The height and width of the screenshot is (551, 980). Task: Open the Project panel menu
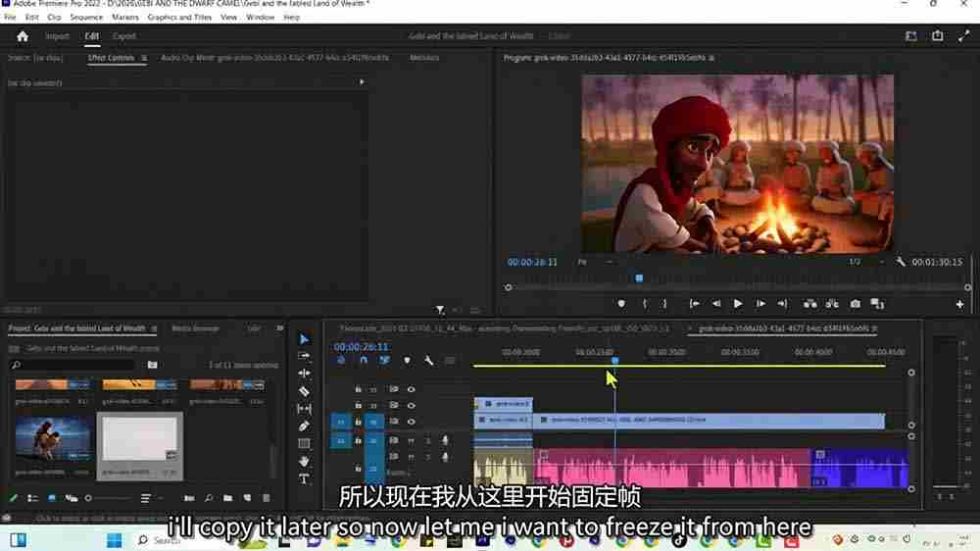tap(155, 328)
